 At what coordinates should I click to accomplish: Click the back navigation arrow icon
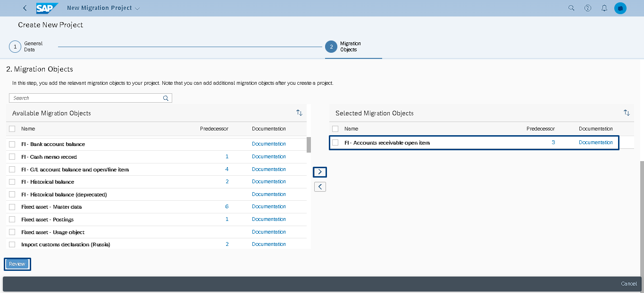pyautogui.click(x=25, y=8)
